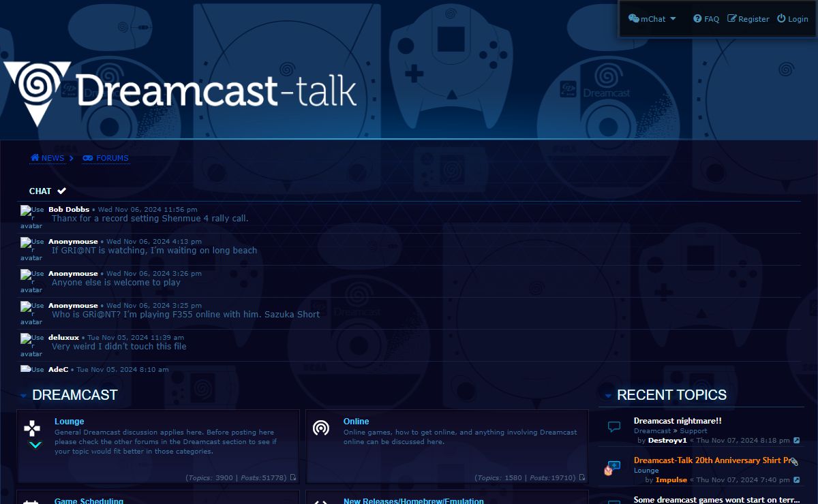
Task: Jump to the last post by Destroyv1
Action: pyautogui.click(x=796, y=441)
